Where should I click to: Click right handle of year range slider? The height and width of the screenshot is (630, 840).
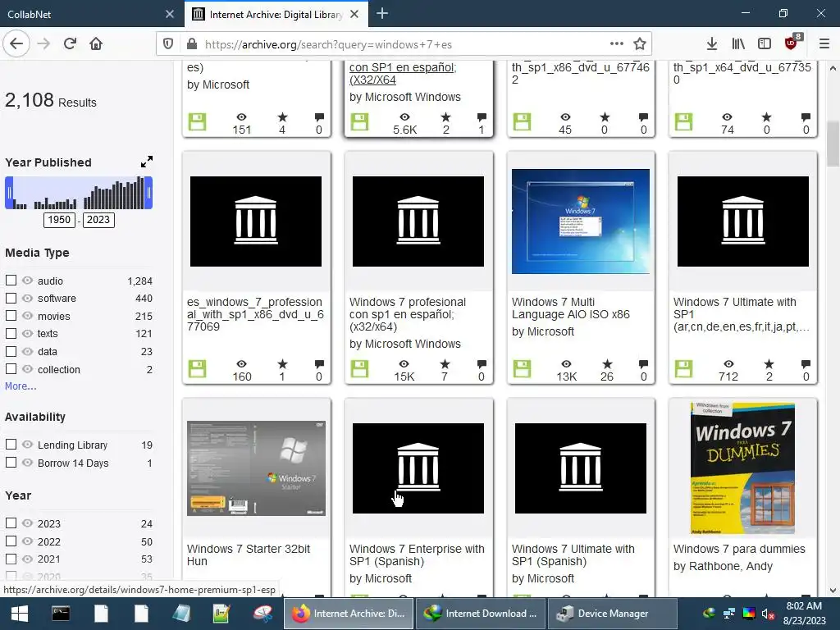tap(149, 193)
